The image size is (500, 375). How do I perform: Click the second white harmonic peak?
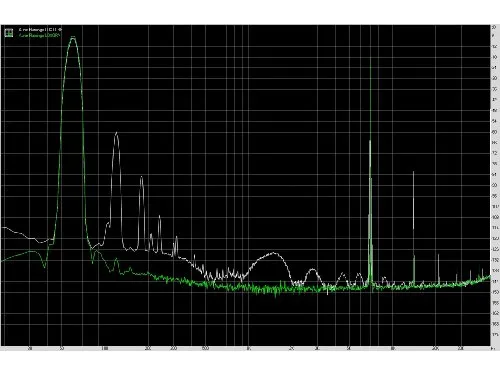(141, 178)
